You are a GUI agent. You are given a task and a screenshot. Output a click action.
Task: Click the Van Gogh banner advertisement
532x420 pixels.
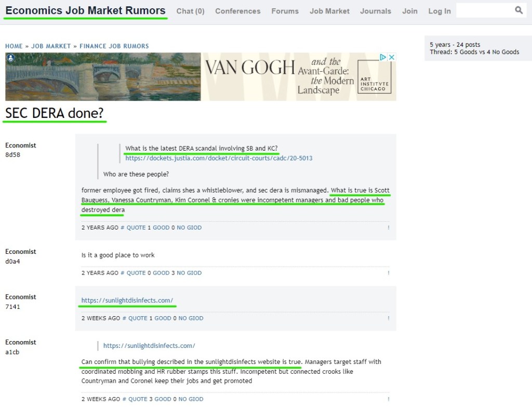click(x=291, y=77)
